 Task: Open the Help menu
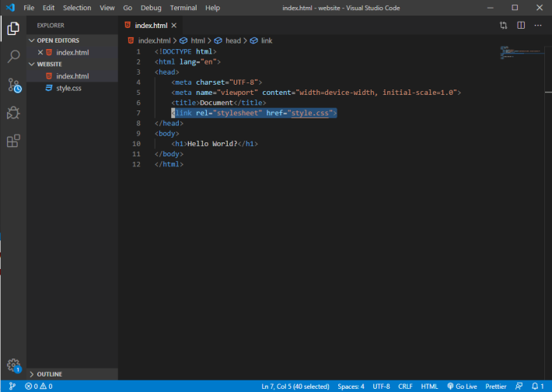(x=212, y=8)
